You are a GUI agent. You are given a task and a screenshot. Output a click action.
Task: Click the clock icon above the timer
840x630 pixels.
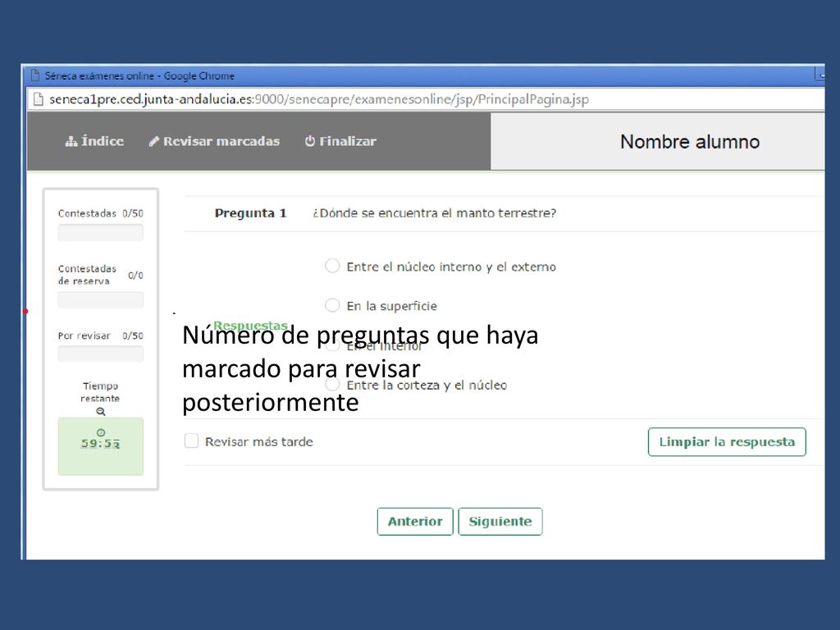(101, 432)
